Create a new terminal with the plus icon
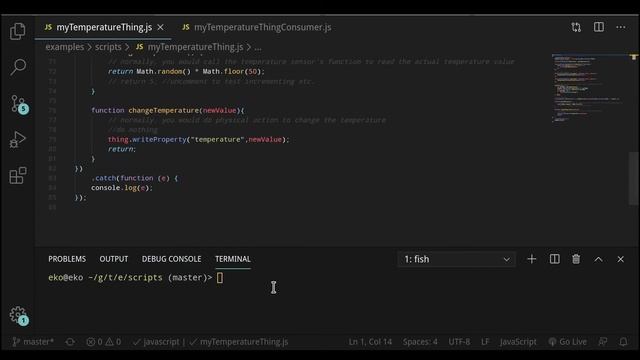Viewport: 640px width, 360px height. 531,259
